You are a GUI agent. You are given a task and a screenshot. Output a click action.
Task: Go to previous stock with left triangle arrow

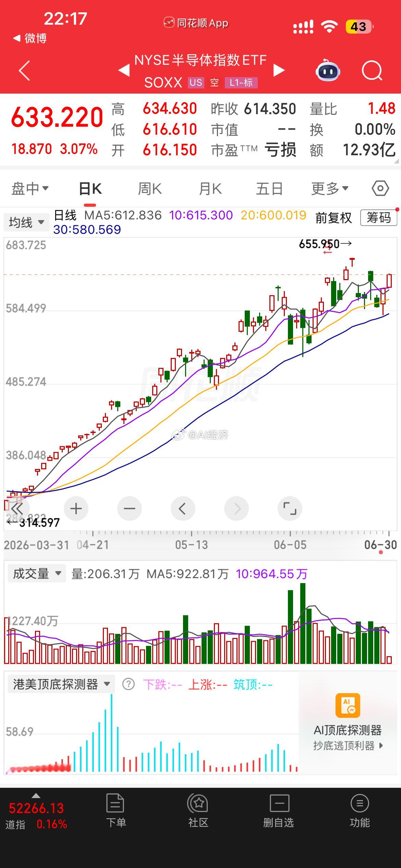124,70
